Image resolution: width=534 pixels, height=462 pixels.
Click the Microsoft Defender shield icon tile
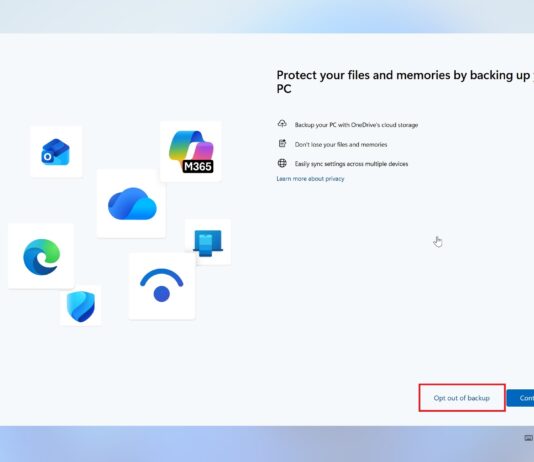[81, 306]
